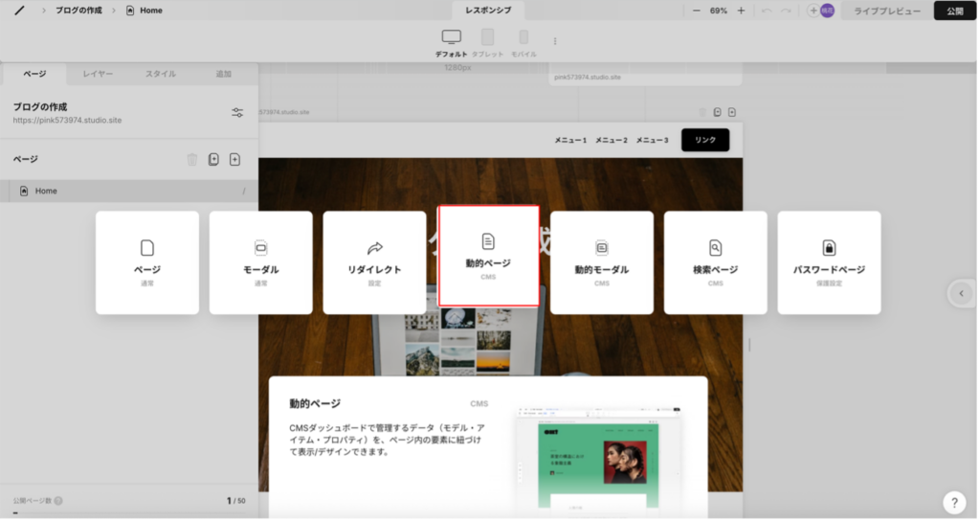Zoom out with the minus button

point(696,11)
